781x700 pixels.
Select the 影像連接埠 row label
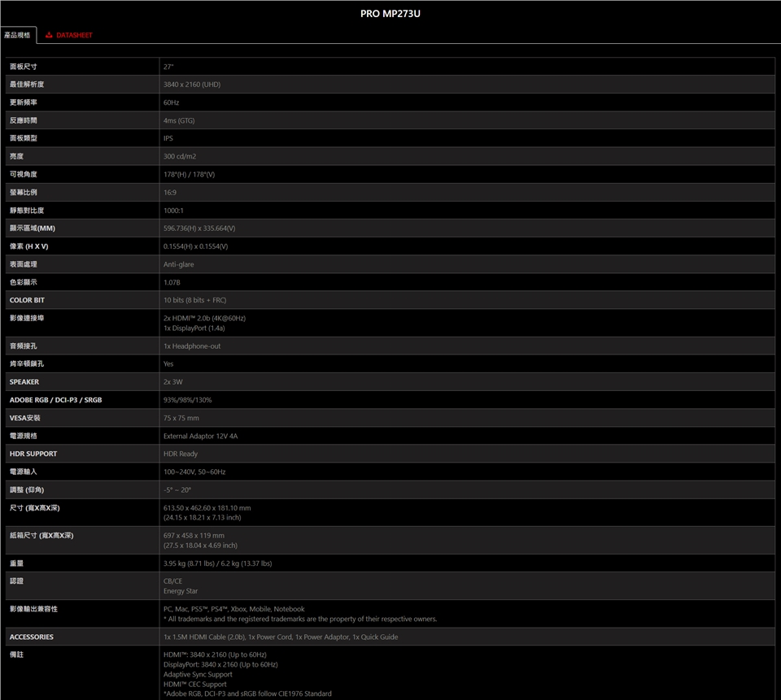(27, 318)
